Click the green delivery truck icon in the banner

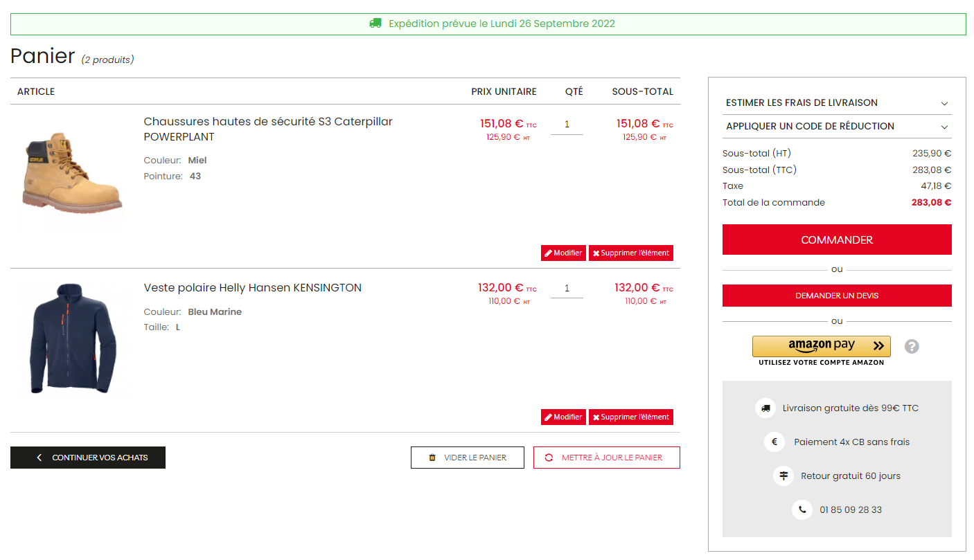(x=375, y=24)
